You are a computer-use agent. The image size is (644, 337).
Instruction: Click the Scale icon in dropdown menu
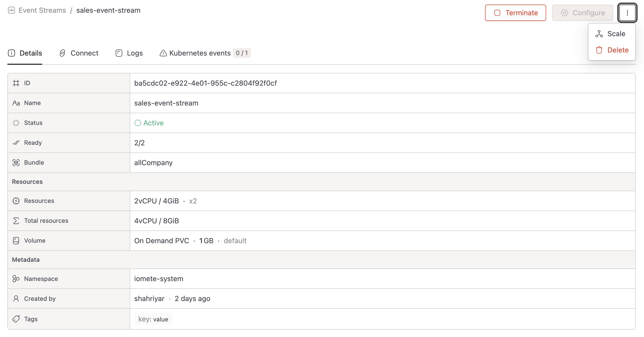pyautogui.click(x=599, y=34)
